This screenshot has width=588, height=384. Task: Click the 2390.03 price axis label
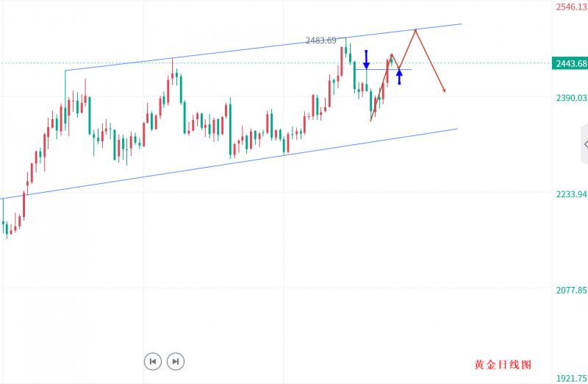point(571,98)
